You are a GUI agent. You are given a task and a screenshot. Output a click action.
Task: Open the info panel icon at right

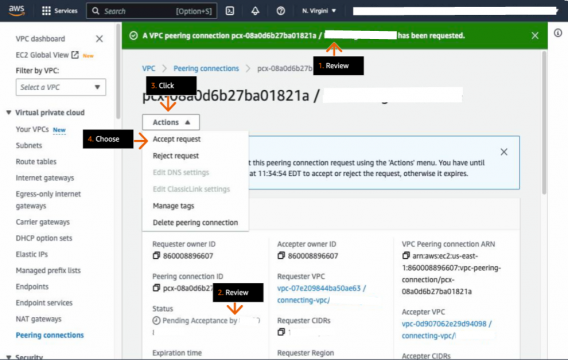[558, 33]
